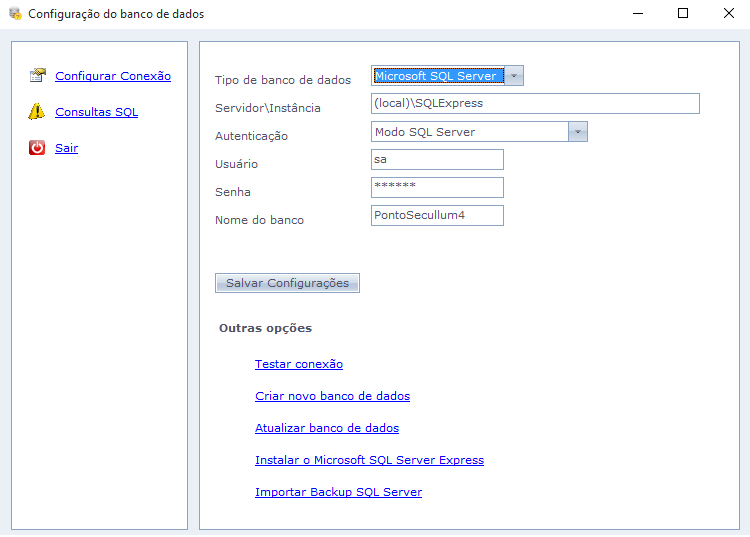Screen dimensions: 750x537
Task: Select the Nome do banco field
Action: point(436,216)
